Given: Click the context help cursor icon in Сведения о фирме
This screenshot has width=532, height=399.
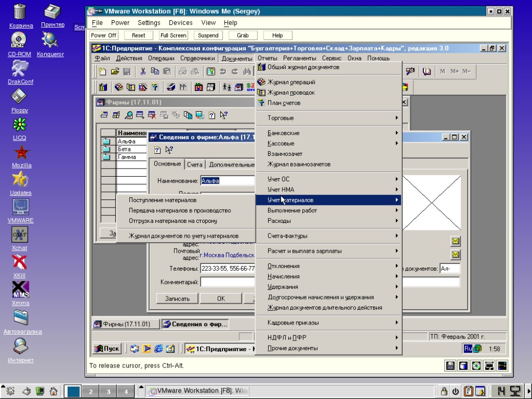Looking at the screenshot, I should pyautogui.click(x=169, y=149).
